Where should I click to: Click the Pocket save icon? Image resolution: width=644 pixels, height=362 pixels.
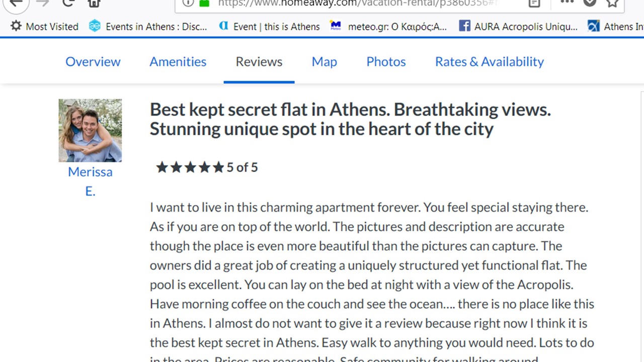590,3
